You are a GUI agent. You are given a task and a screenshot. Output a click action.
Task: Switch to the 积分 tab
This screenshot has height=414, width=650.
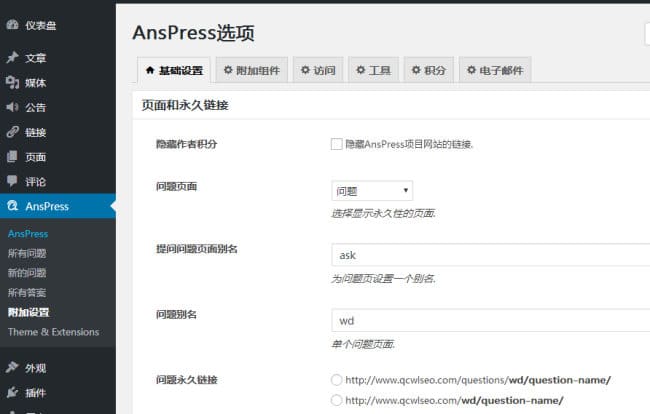click(429, 70)
